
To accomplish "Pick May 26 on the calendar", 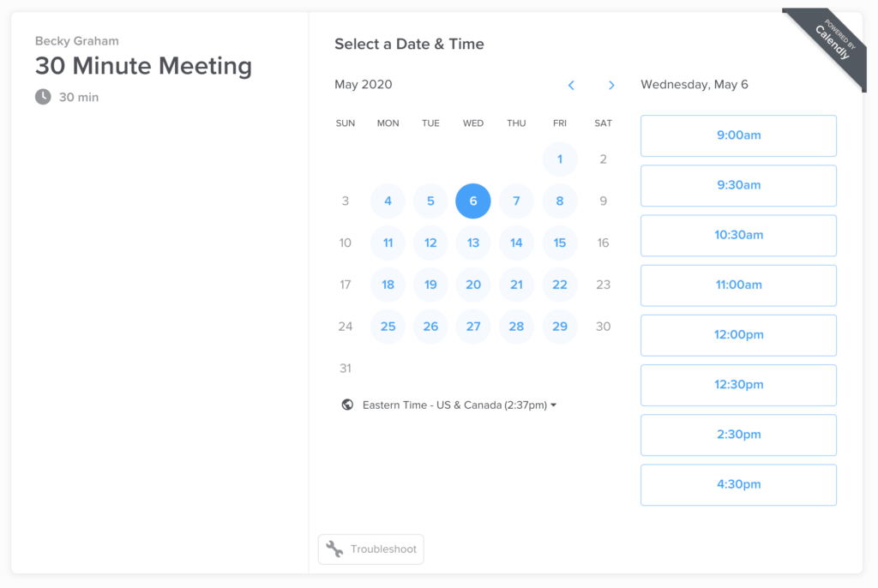I will coord(430,327).
